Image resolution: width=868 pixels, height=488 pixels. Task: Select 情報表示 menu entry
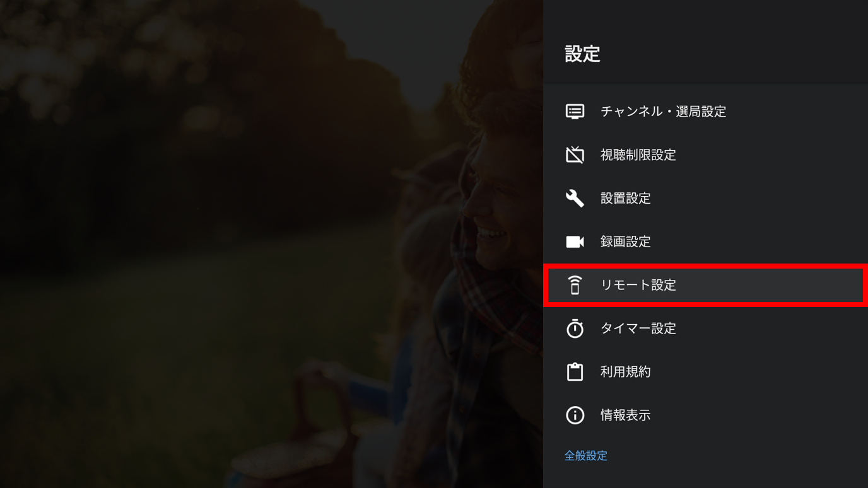click(x=705, y=415)
